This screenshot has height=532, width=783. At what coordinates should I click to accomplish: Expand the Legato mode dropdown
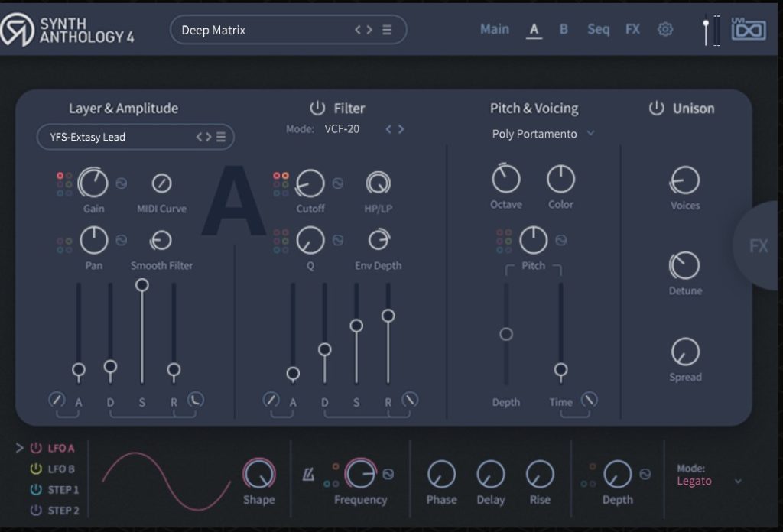(x=737, y=482)
